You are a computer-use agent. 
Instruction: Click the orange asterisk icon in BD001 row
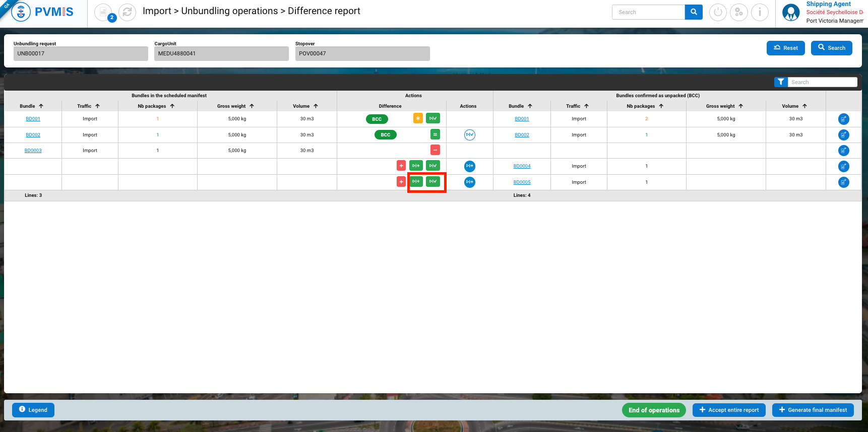click(x=418, y=118)
